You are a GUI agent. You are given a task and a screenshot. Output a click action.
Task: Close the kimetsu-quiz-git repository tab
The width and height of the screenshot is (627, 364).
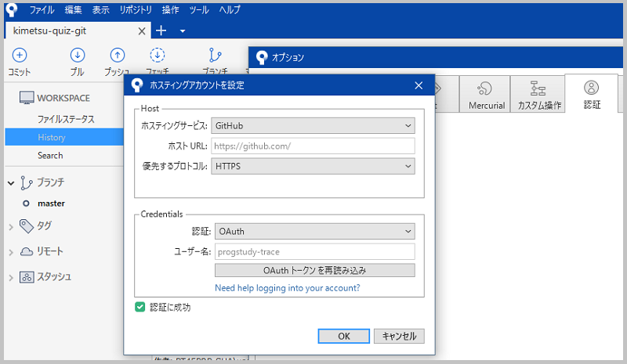(142, 31)
